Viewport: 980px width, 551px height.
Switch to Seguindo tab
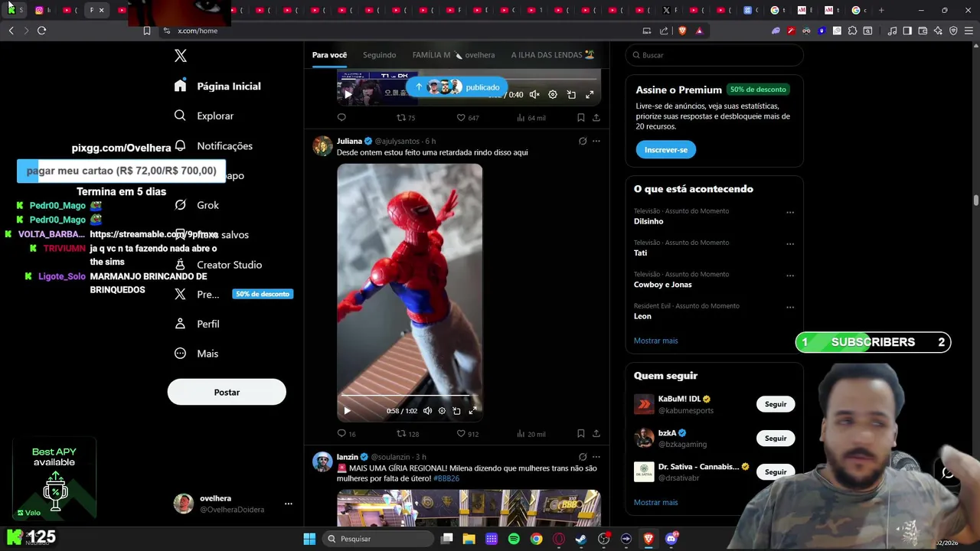coord(380,55)
